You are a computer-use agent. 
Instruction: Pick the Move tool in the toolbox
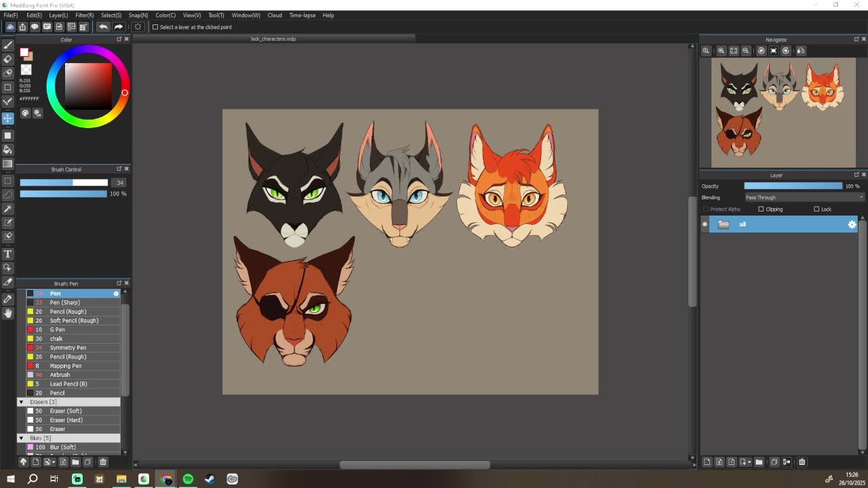click(x=8, y=119)
